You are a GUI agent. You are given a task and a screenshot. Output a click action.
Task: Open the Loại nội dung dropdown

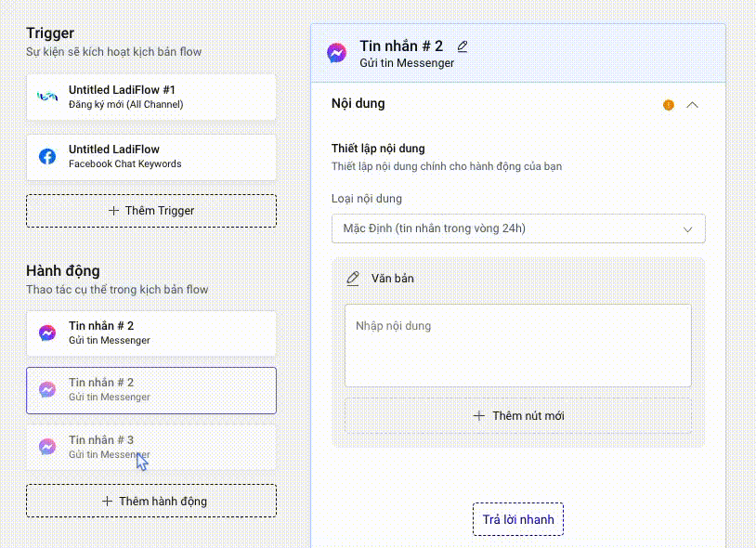(x=518, y=228)
